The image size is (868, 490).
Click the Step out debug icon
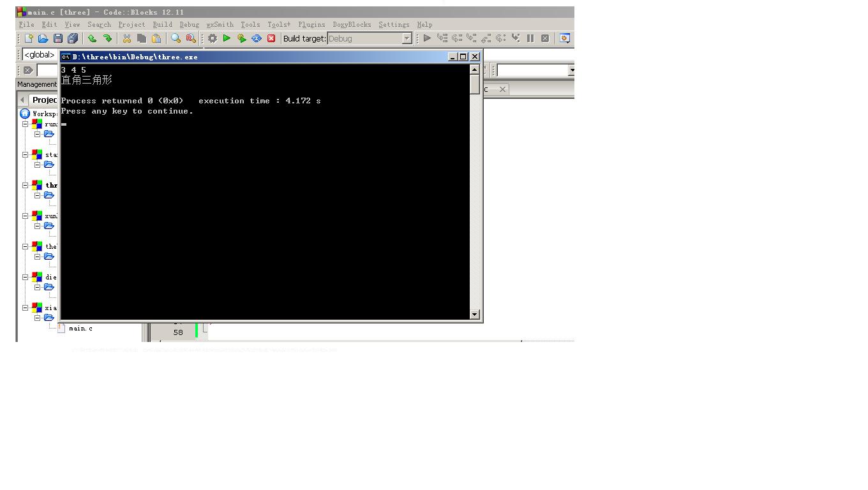click(x=486, y=38)
